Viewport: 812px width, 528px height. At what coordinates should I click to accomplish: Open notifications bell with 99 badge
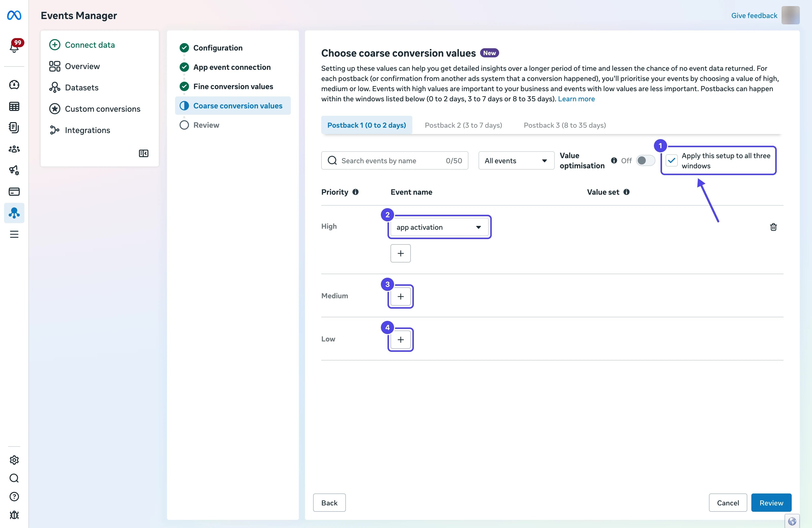(x=15, y=46)
